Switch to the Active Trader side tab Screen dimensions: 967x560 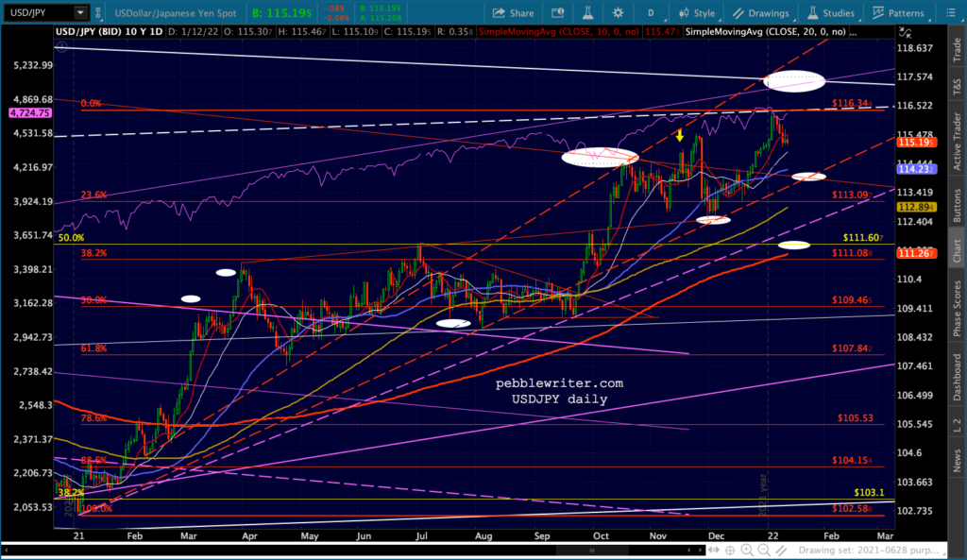(x=958, y=142)
